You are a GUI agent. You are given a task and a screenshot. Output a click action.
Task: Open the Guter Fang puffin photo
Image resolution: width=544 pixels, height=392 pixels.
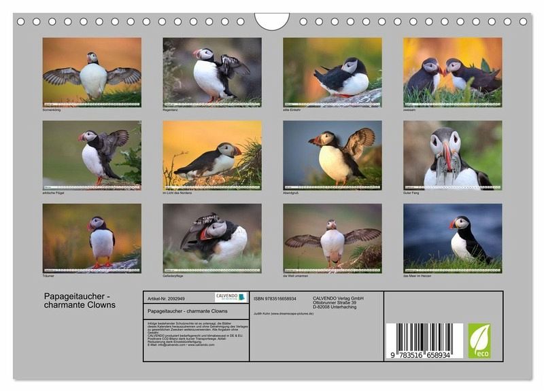[452, 155]
